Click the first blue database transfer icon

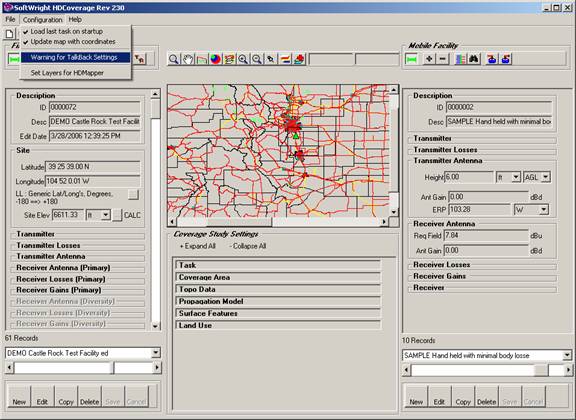pyautogui.click(x=492, y=59)
